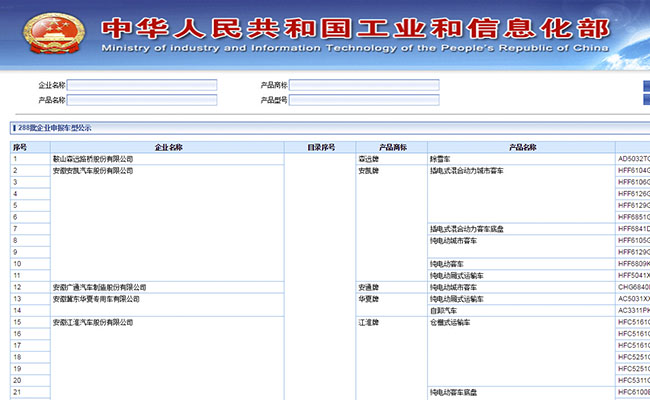The height and width of the screenshot is (400, 650).
Task: Focus the 产品商标 search input field
Action: pos(364,85)
